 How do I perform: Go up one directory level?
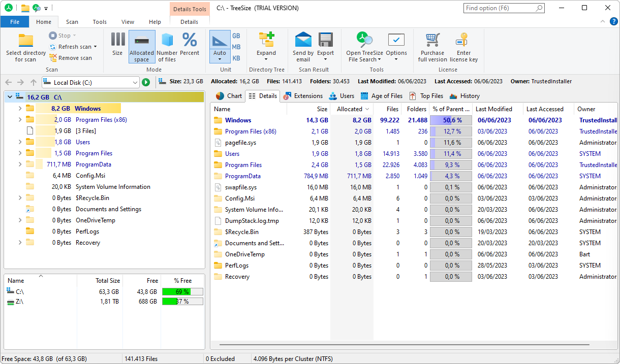click(33, 82)
